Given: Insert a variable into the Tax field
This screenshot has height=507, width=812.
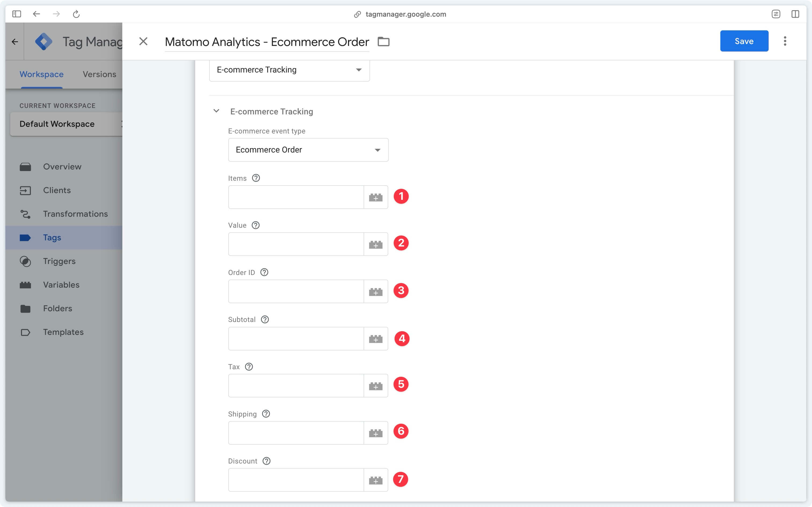Looking at the screenshot, I should [x=376, y=386].
